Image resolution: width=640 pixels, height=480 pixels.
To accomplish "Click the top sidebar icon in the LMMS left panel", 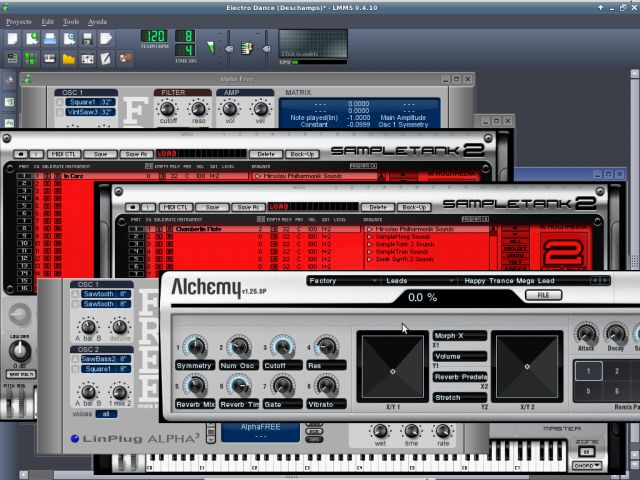I will click(x=9, y=81).
